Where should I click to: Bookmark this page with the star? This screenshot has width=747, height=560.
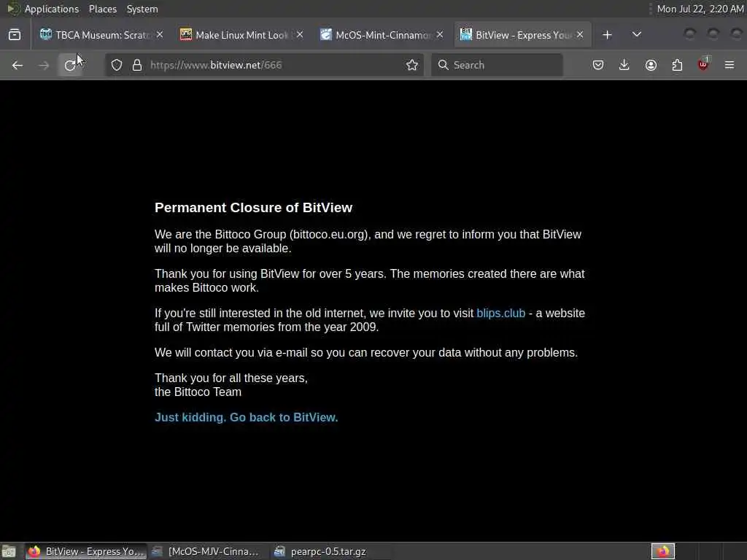(412, 65)
